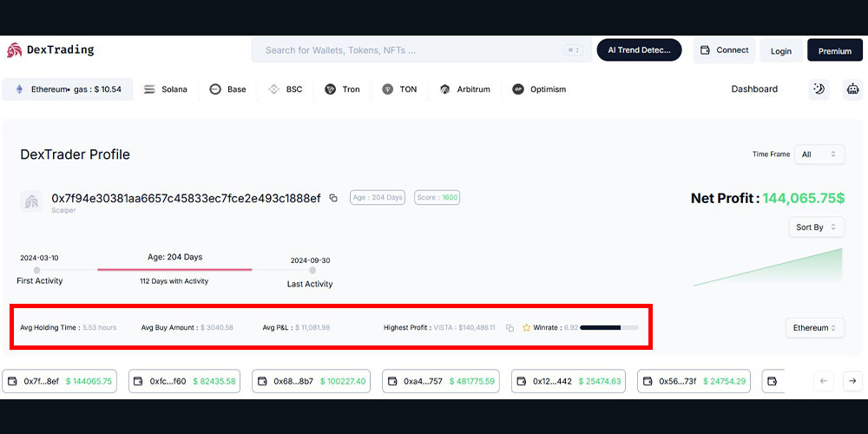Open the Dashboard link
This screenshot has width=868, height=434.
(754, 89)
